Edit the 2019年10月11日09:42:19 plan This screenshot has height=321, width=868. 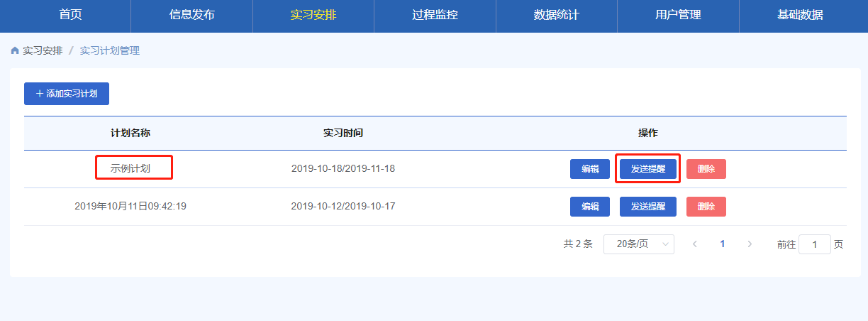(x=590, y=207)
